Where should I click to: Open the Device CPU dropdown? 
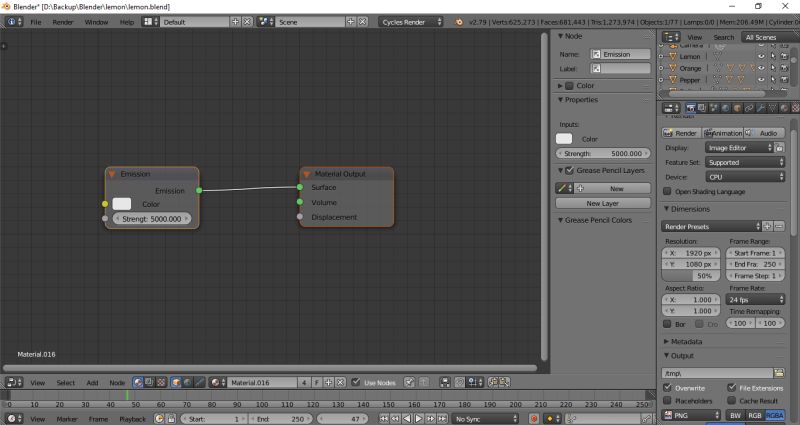[x=745, y=177]
